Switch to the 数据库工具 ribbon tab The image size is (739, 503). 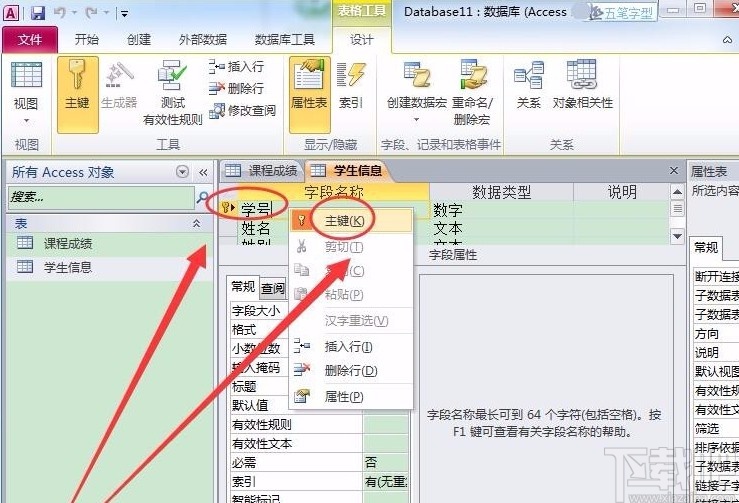pyautogui.click(x=284, y=40)
